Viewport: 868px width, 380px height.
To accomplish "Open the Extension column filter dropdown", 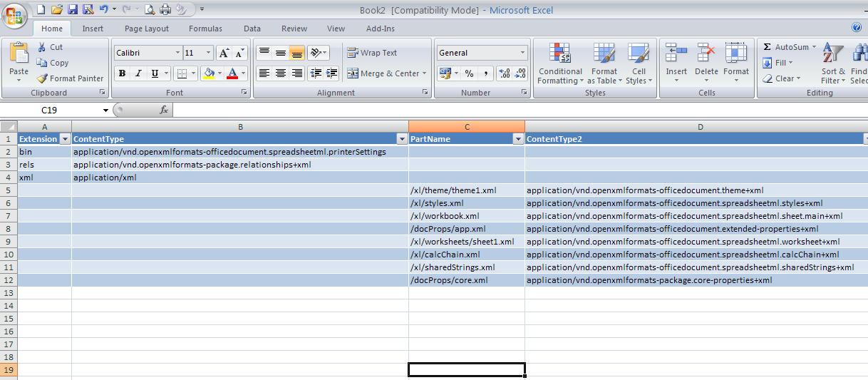I will coord(65,139).
